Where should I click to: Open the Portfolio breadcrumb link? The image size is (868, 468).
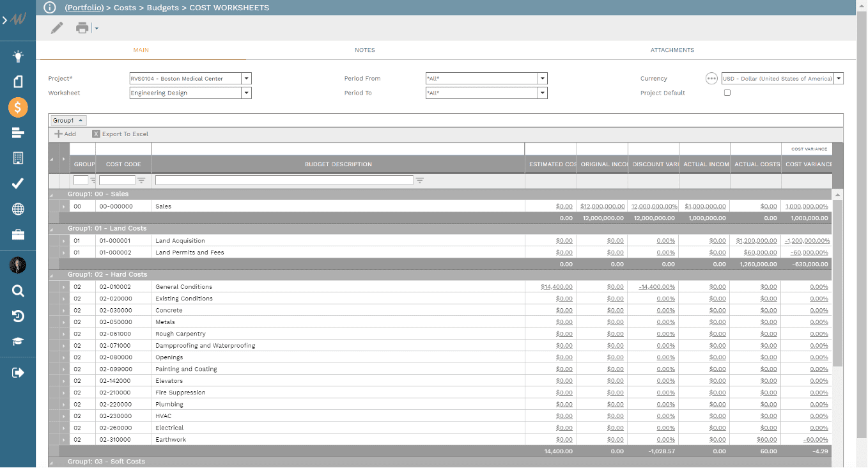tap(84, 8)
